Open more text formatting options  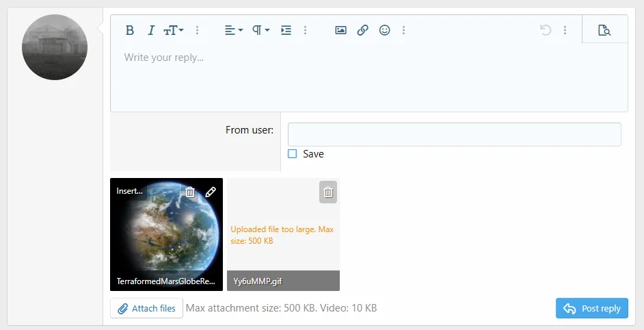point(198,30)
